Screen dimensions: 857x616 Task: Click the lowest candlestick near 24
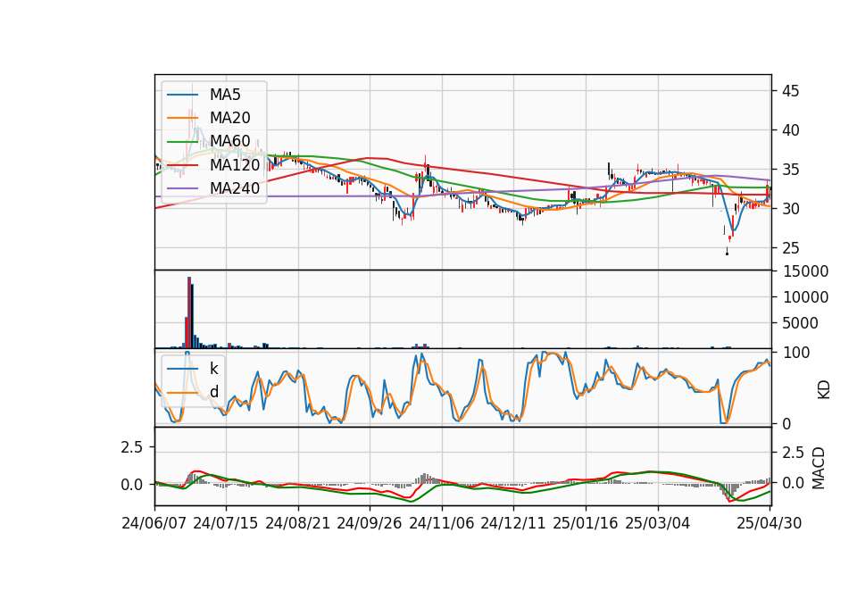click(x=727, y=252)
